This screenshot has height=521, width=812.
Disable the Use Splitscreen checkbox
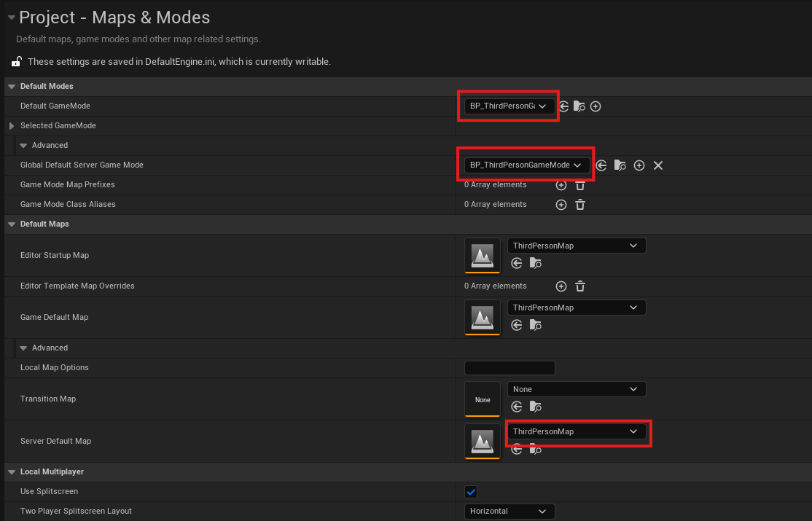(x=471, y=492)
